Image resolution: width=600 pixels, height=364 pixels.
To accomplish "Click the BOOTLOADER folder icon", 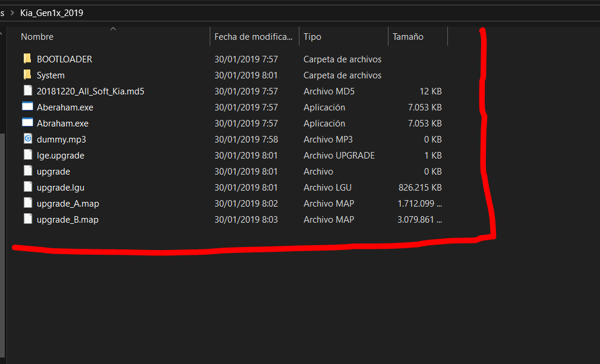I will 27,59.
